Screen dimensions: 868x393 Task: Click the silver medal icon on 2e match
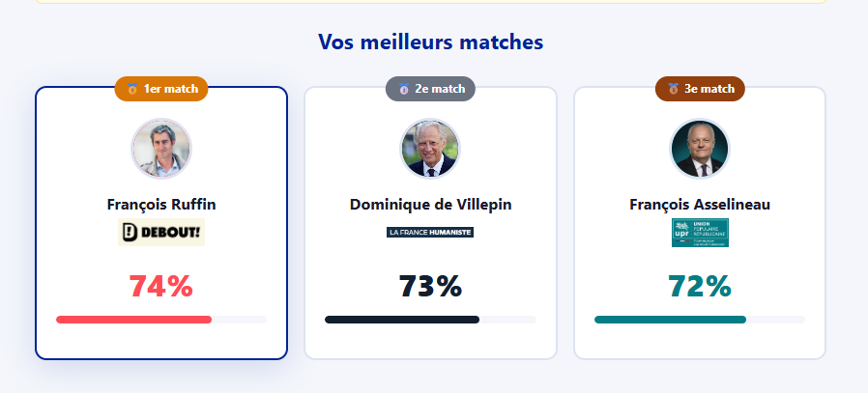click(404, 89)
